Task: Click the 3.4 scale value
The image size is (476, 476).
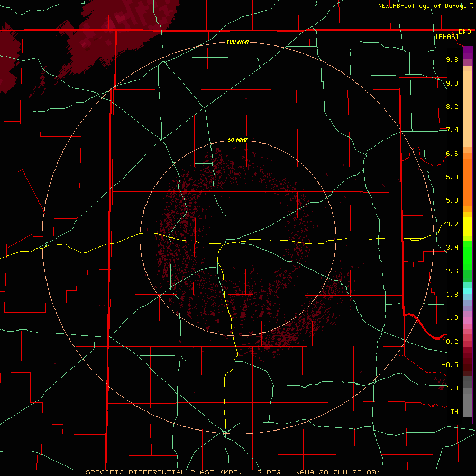Action: pyautogui.click(x=452, y=248)
